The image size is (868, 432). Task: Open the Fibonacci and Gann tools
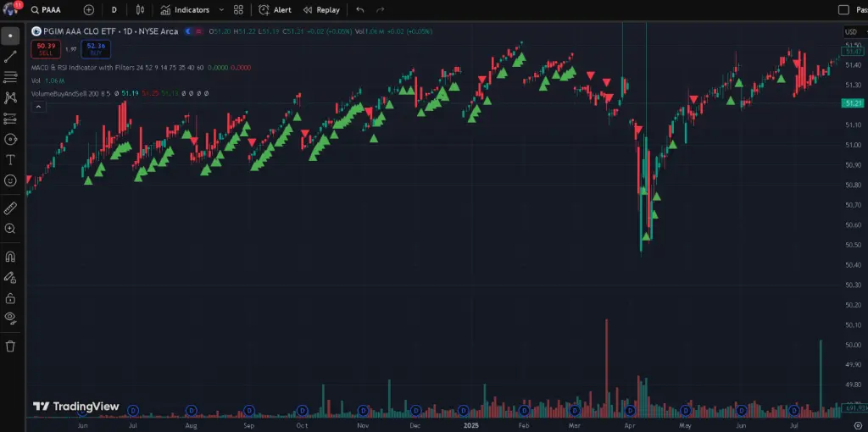click(x=10, y=77)
